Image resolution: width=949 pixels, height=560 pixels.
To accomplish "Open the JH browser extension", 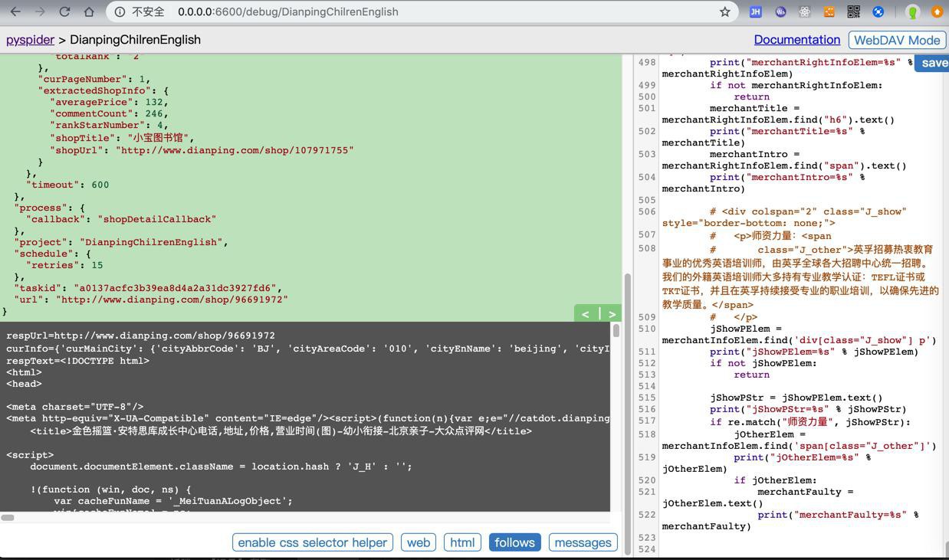I will 755,11.
